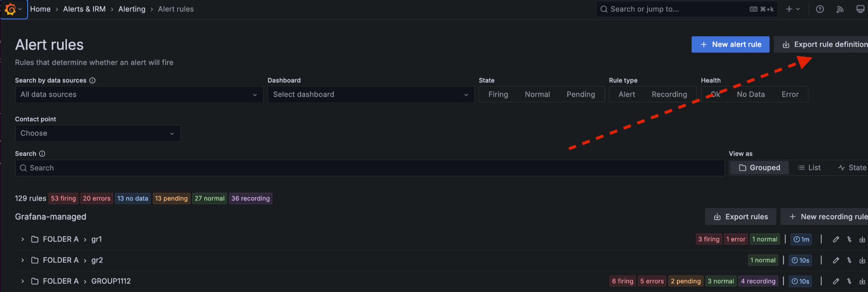The width and height of the screenshot is (868, 292).
Task: Open the All data sources dropdown
Action: 139,95
